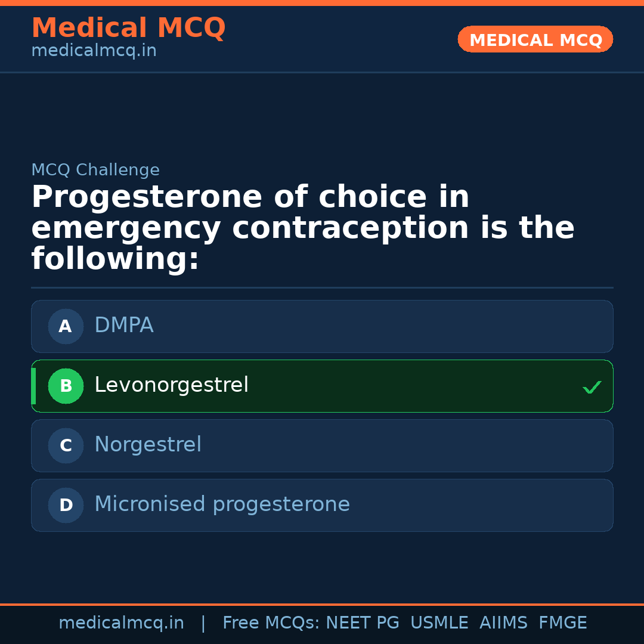The height and width of the screenshot is (644, 644).
Task: Click FMGE in the footer
Action: (x=562, y=623)
